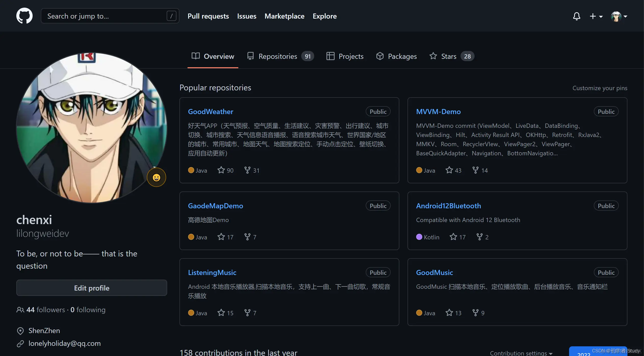Click the followers people icon
The width and height of the screenshot is (644, 356).
[x=20, y=310]
